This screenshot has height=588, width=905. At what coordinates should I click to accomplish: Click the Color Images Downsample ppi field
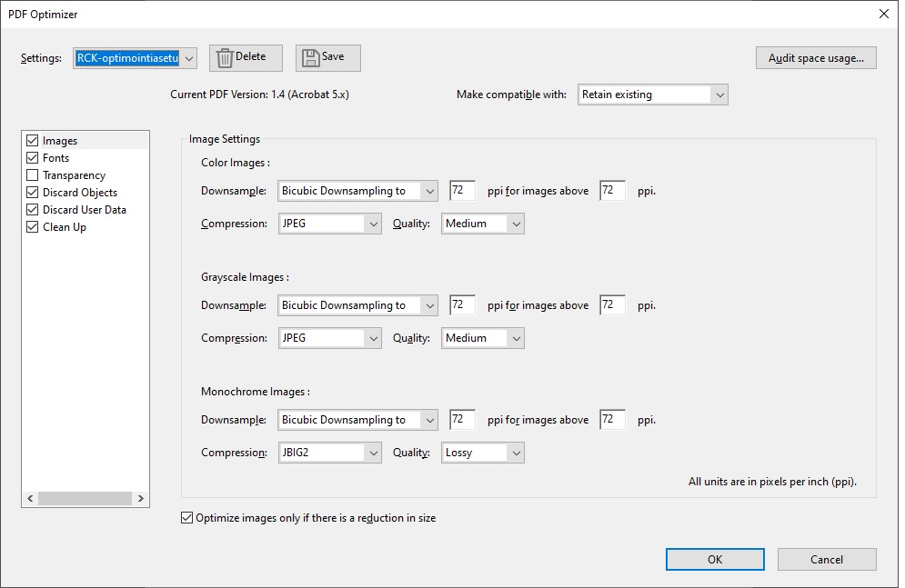click(461, 190)
